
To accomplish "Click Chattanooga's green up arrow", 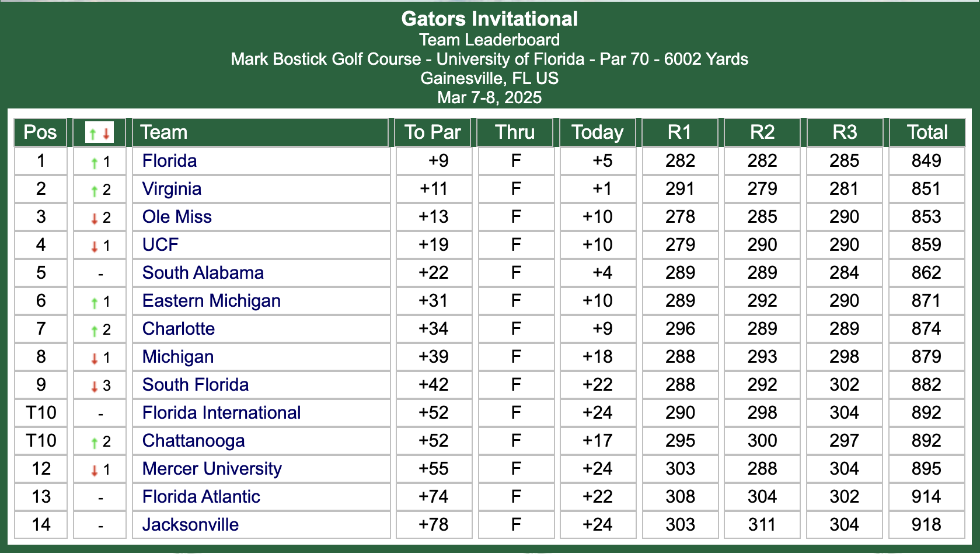I will click(x=95, y=443).
